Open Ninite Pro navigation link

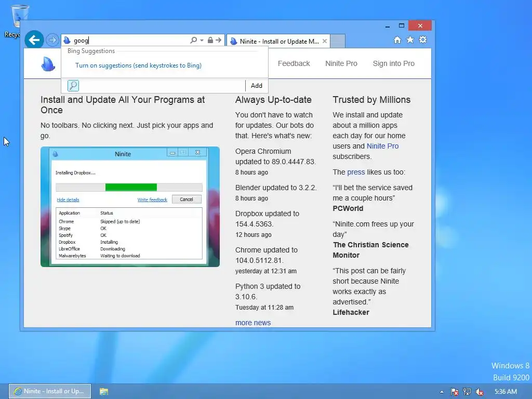341,63
